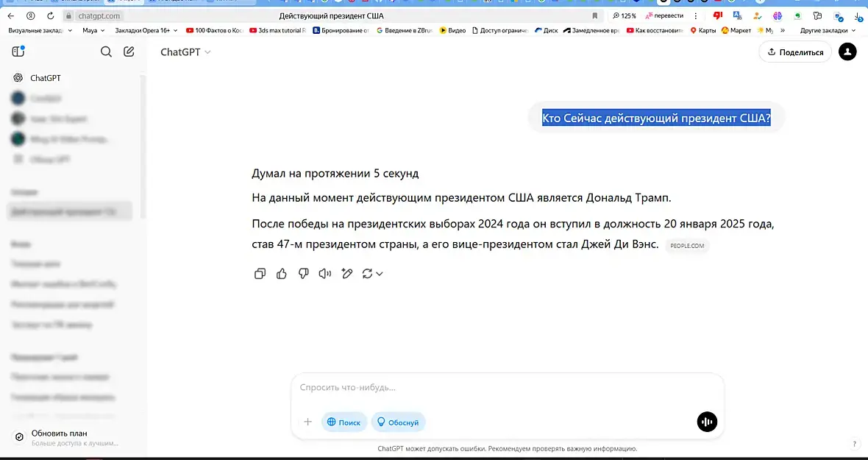
Task: Open the three-dot page options menu
Action: click(696, 15)
